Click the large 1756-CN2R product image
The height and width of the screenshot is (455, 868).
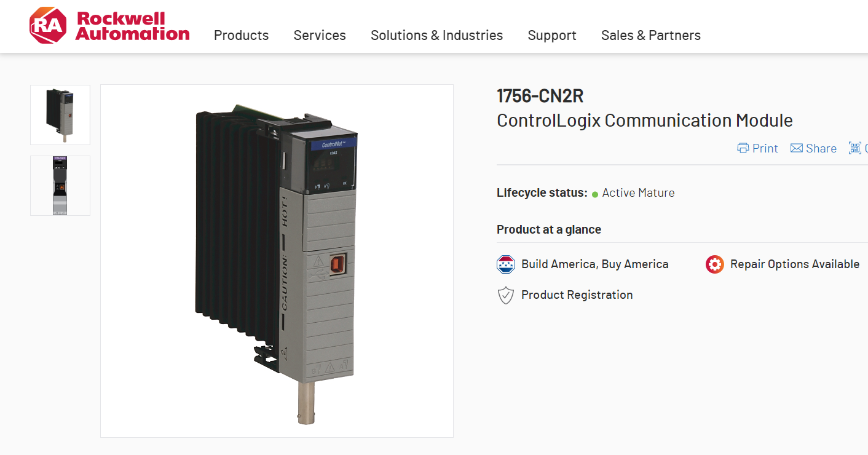[277, 261]
